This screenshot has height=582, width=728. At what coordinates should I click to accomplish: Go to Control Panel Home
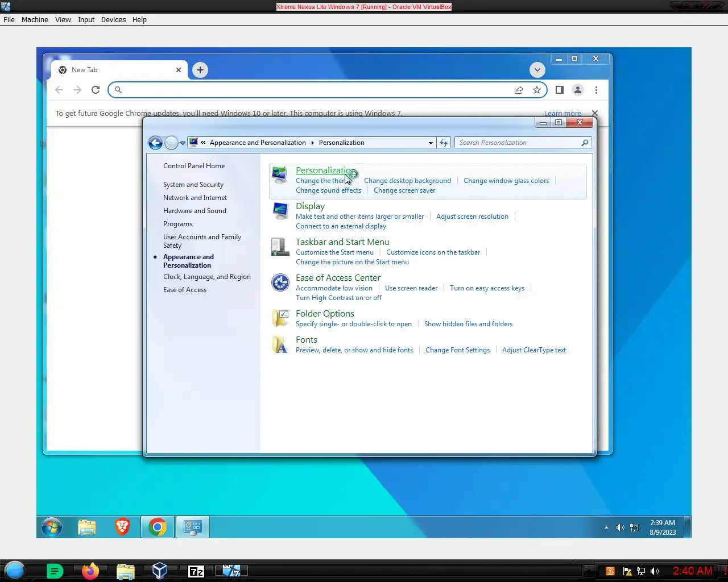(194, 166)
